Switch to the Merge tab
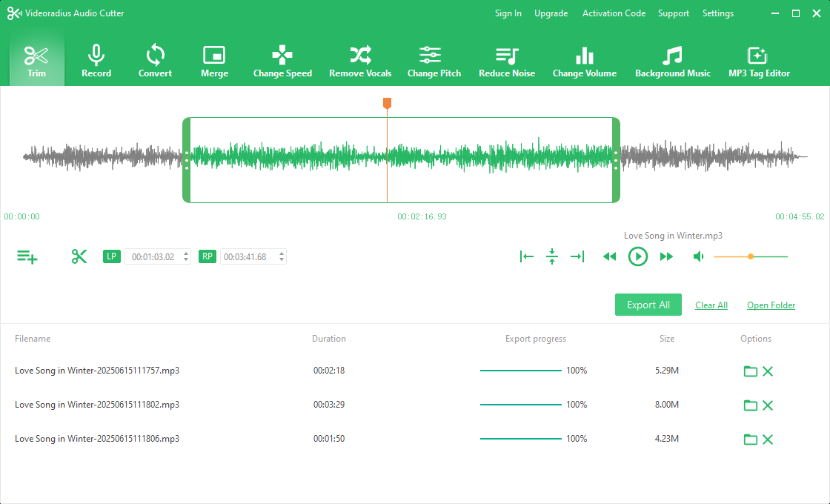 click(x=214, y=61)
